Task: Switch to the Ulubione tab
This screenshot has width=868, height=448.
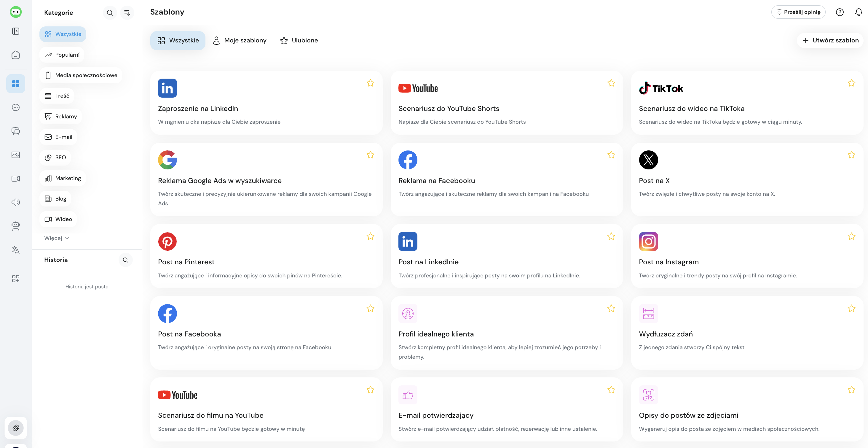Action: (x=299, y=40)
